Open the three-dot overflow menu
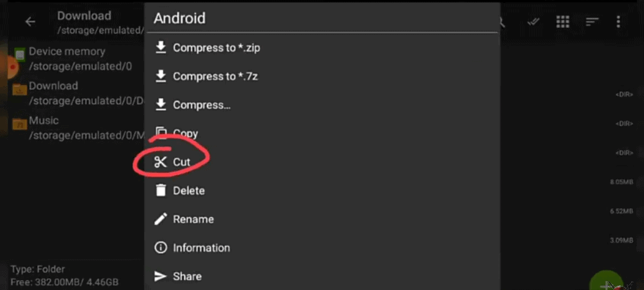Viewport: 644px width, 290px height. pos(618,22)
